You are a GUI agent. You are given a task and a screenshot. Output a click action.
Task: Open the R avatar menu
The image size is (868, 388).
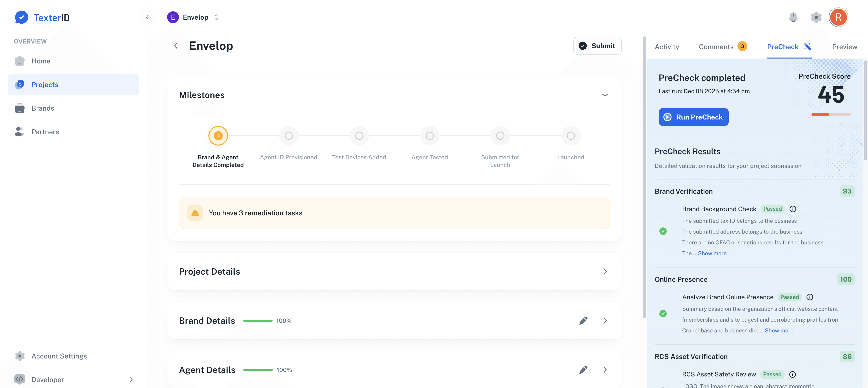coord(839,17)
